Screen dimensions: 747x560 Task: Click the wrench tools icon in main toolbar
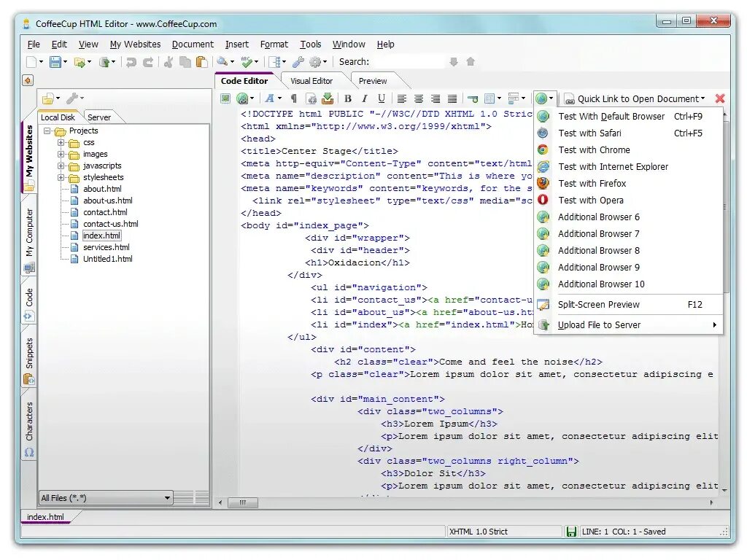click(x=298, y=62)
